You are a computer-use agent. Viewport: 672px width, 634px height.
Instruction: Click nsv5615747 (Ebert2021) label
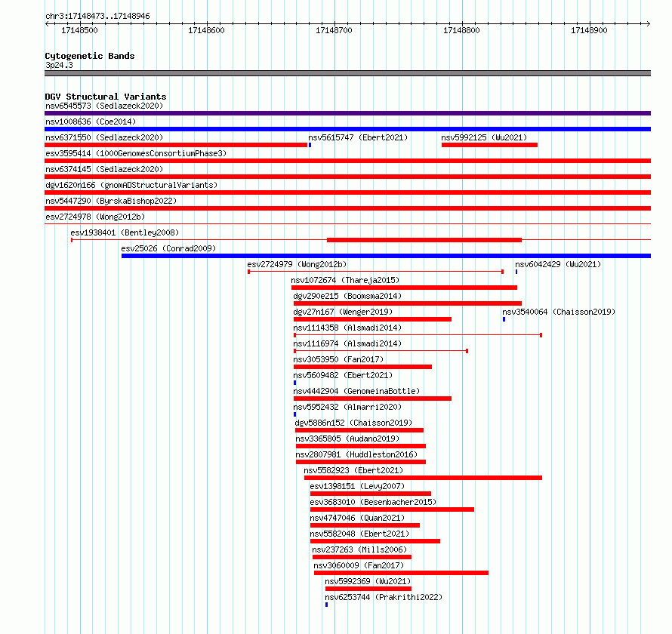(x=358, y=137)
